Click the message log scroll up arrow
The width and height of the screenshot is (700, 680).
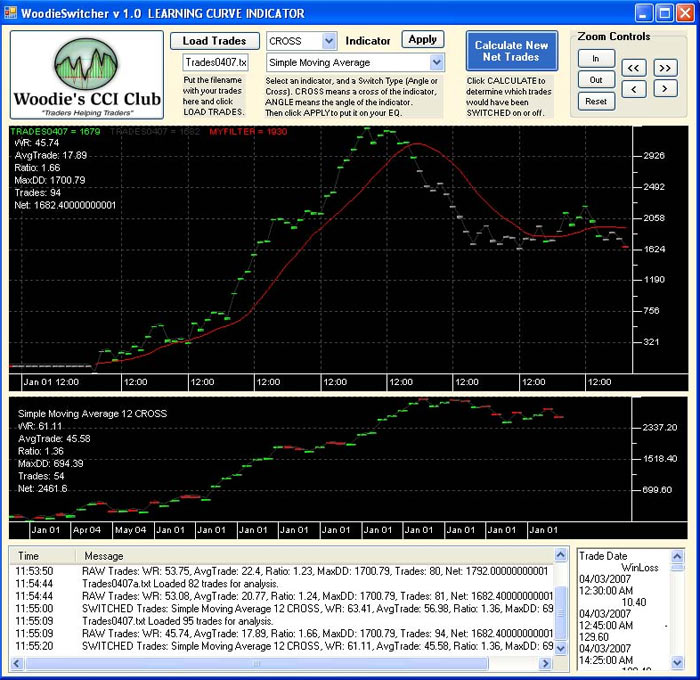[x=561, y=555]
